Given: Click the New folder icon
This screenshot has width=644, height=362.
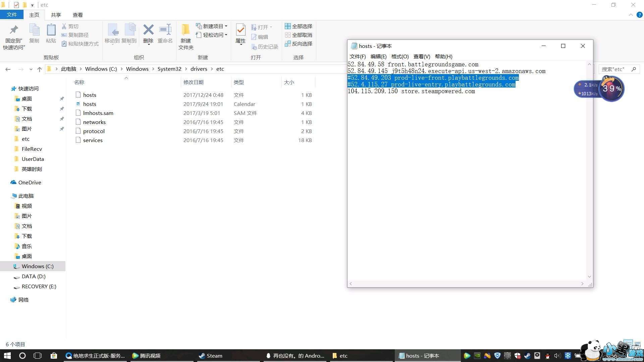Looking at the screenshot, I should [x=185, y=30].
